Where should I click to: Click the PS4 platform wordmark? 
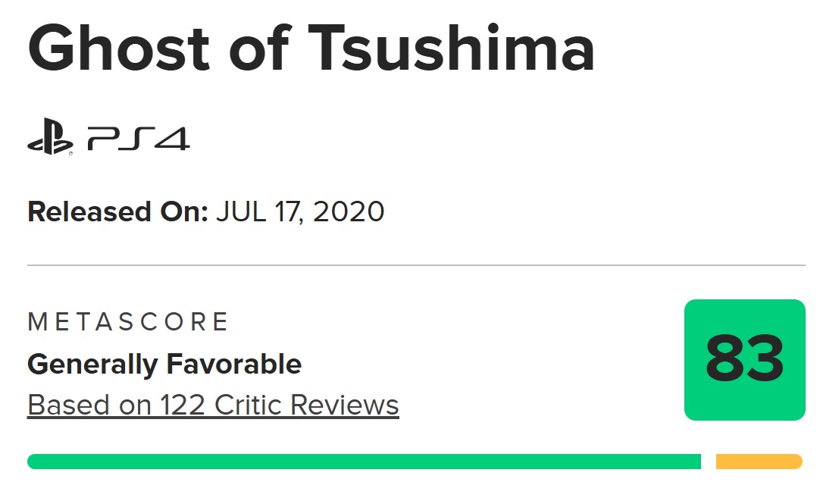click(139, 139)
